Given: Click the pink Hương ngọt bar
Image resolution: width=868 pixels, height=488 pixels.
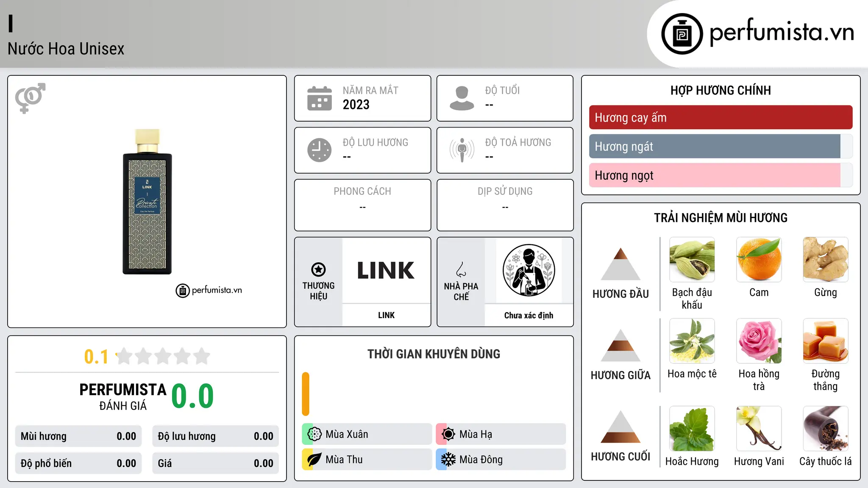Looking at the screenshot, I should 715,175.
